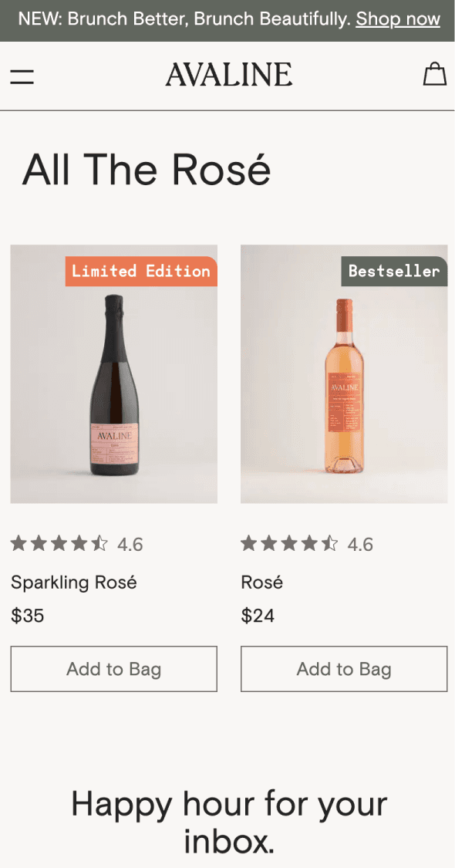This screenshot has width=455, height=868.
Task: Click the AVALINE wordmark logo
Action: (x=228, y=74)
